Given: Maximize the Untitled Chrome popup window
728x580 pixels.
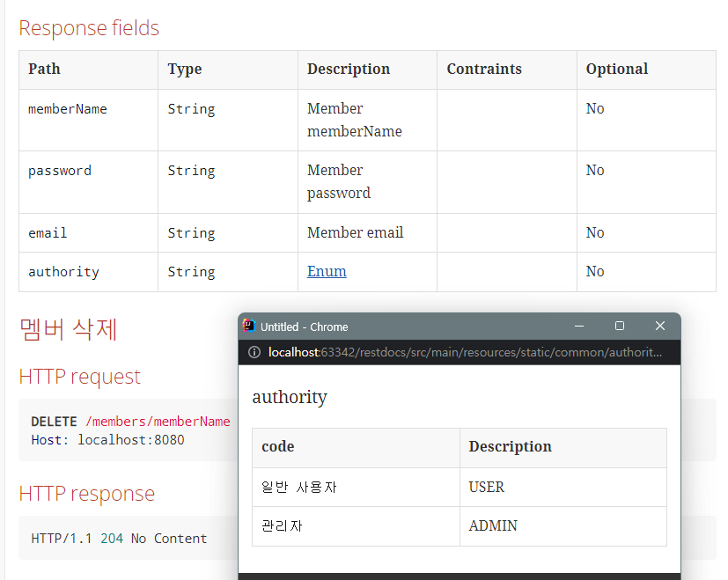Looking at the screenshot, I should [620, 327].
